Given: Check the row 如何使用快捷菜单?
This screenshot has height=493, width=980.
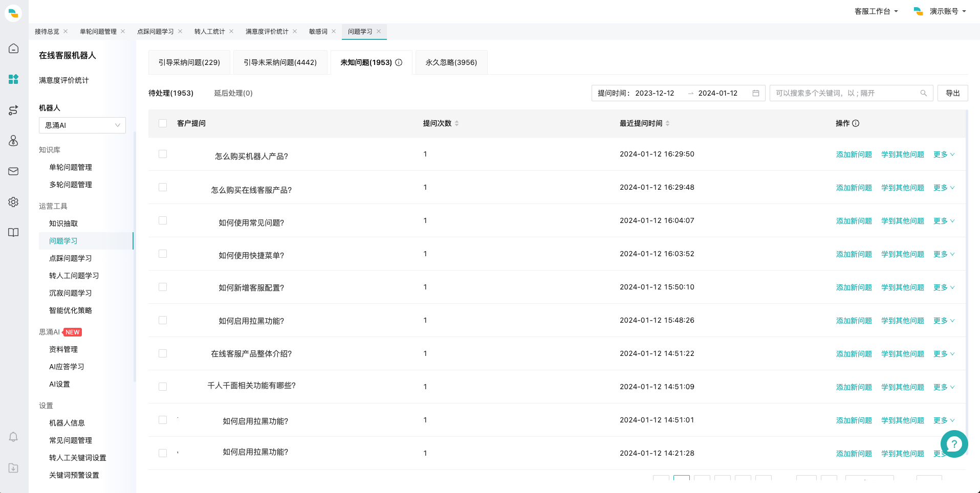Looking at the screenshot, I should (x=163, y=254).
